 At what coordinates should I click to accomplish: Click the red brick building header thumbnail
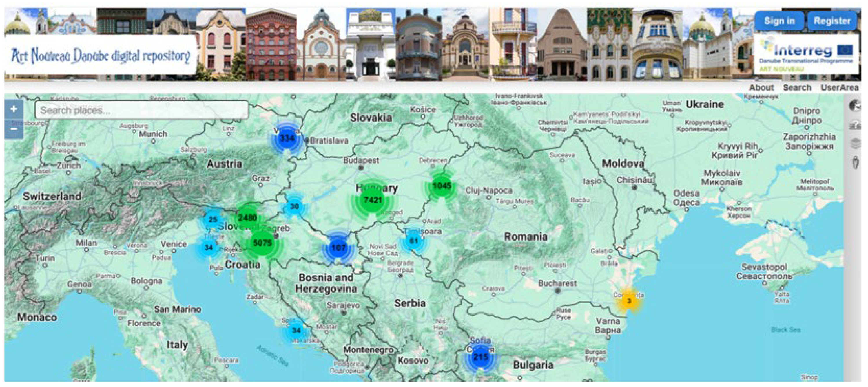pyautogui.click(x=271, y=44)
